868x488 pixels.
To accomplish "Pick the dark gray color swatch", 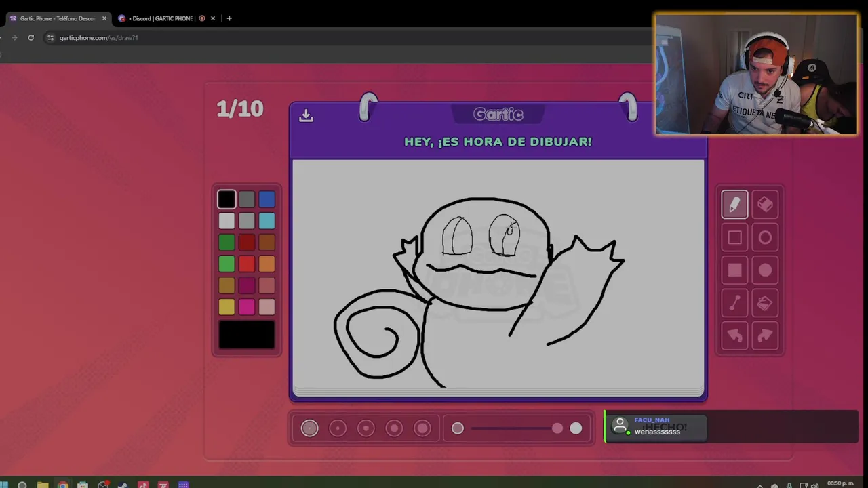I will [x=247, y=199].
